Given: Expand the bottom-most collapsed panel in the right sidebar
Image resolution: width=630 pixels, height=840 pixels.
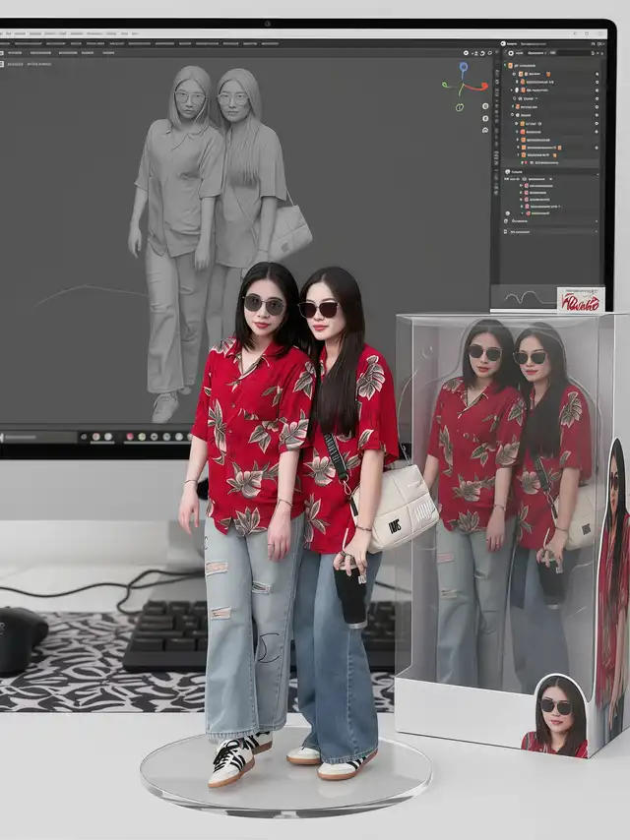Looking at the screenshot, I should (x=508, y=231).
